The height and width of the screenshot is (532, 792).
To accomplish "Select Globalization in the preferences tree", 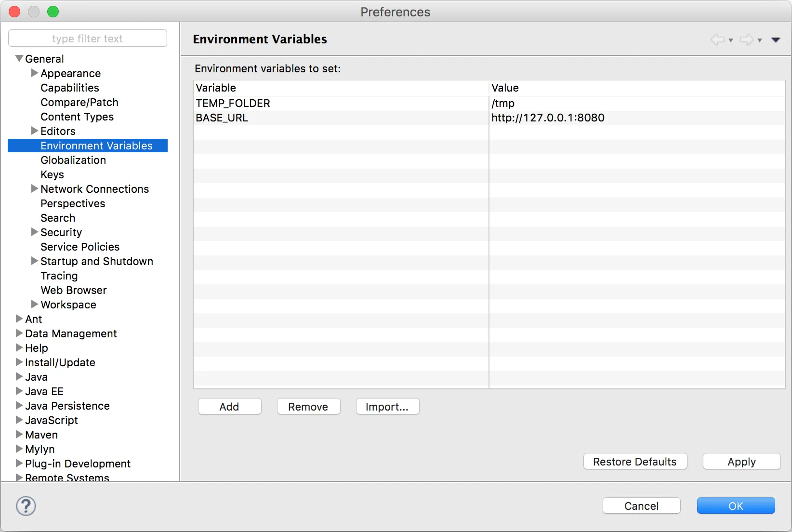I will [x=73, y=160].
